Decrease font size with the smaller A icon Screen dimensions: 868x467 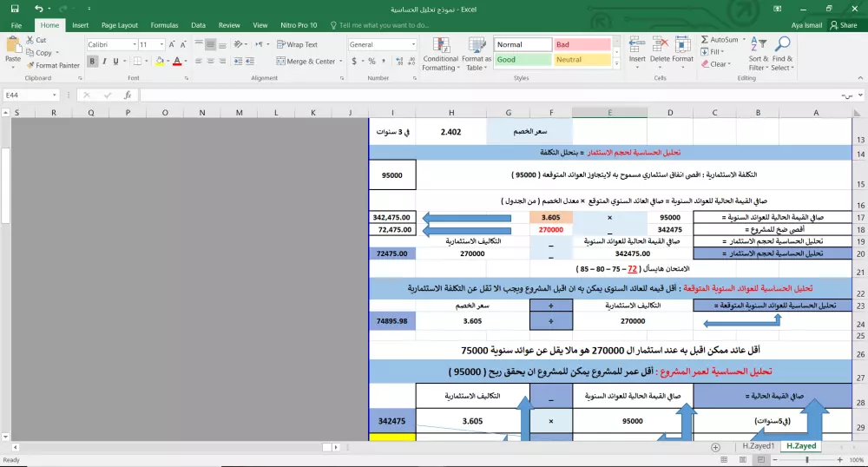183,44
